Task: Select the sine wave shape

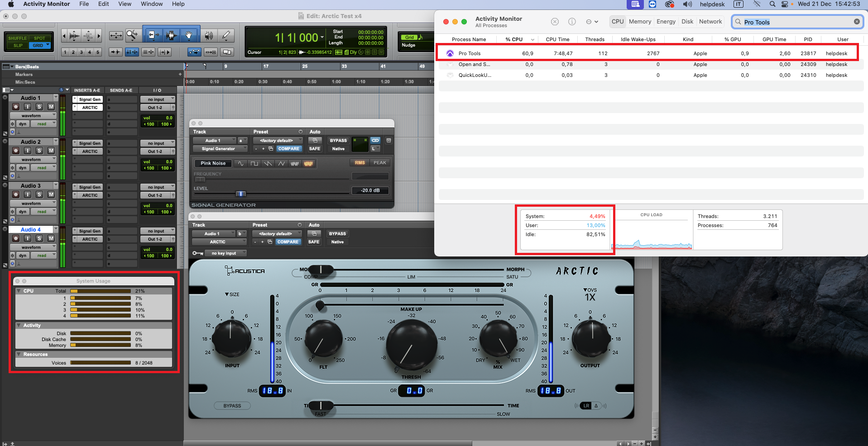Action: [241, 163]
